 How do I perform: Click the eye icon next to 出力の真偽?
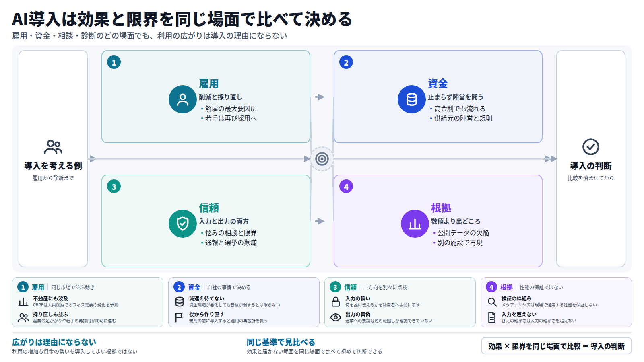336,317
